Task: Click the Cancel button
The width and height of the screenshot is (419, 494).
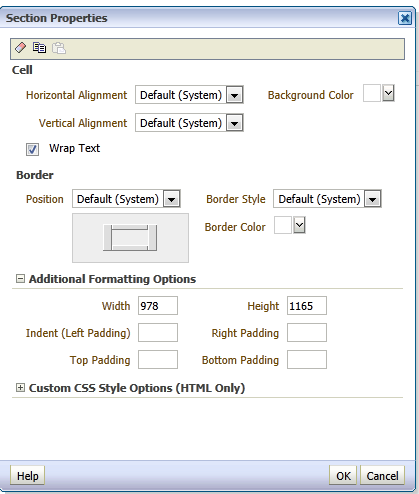Action: coord(382,476)
